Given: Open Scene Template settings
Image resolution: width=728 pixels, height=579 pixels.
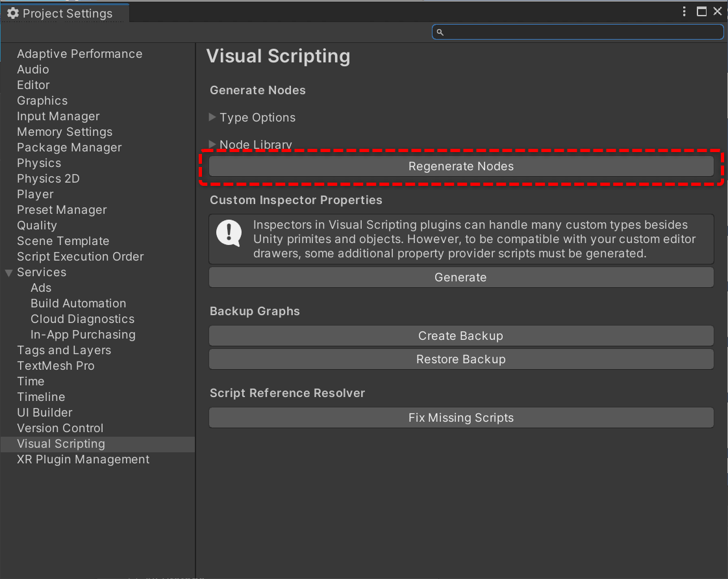Looking at the screenshot, I should point(63,241).
